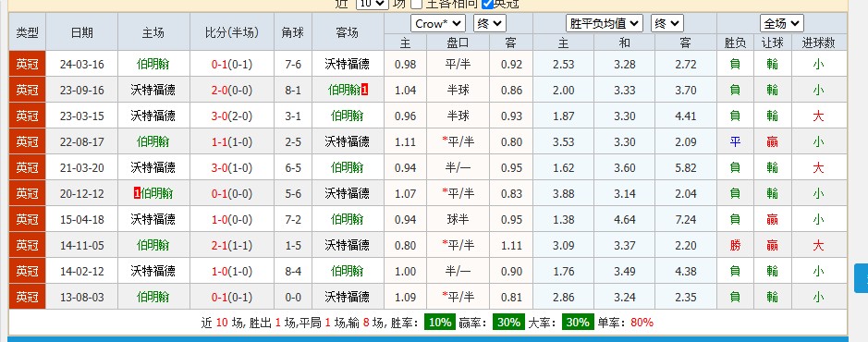Open the 2-1(1-1) score for 14-11-05

[232, 245]
